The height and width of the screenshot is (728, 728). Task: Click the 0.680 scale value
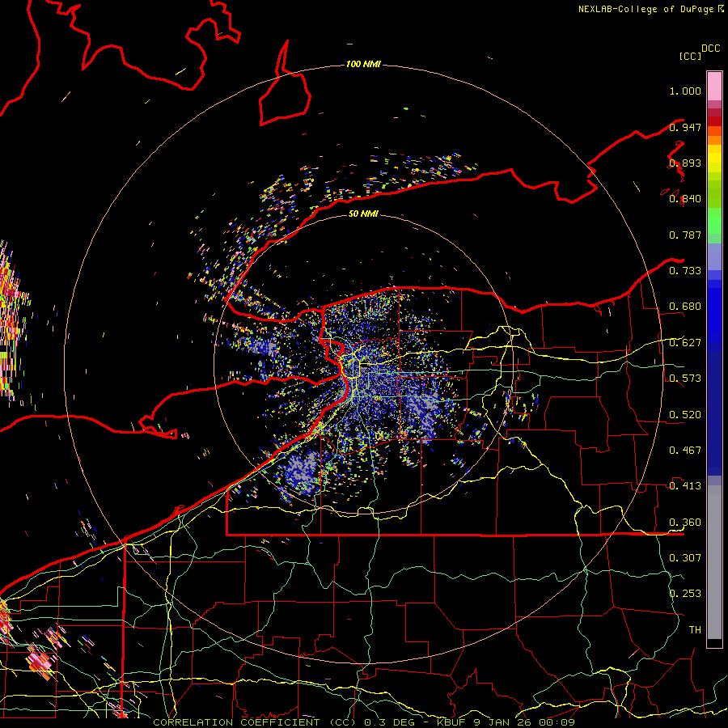685,307
